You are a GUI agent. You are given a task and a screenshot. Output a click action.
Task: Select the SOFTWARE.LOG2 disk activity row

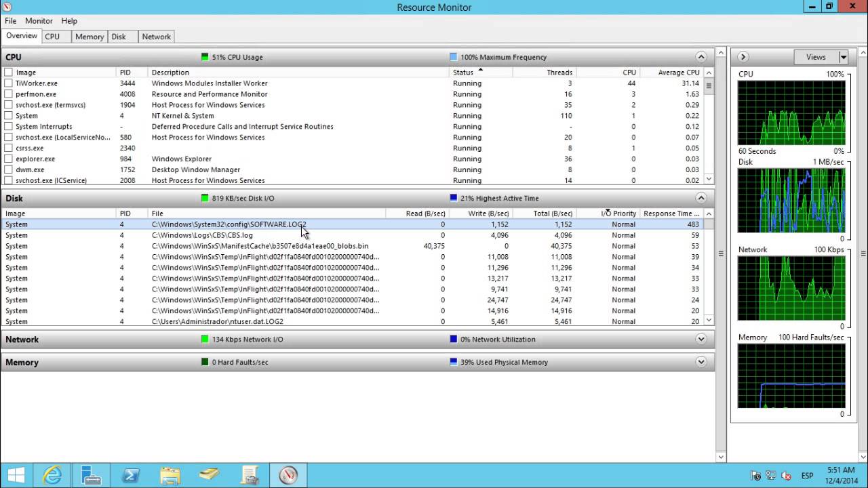coord(353,224)
